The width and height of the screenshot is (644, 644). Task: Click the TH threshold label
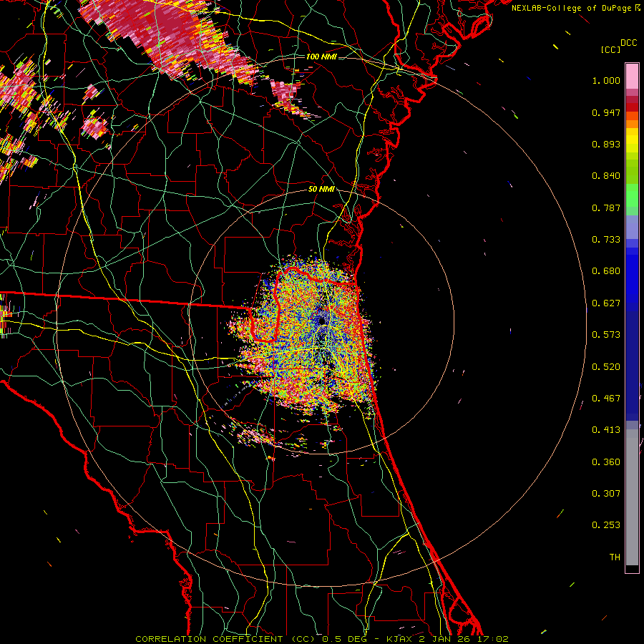pos(615,557)
